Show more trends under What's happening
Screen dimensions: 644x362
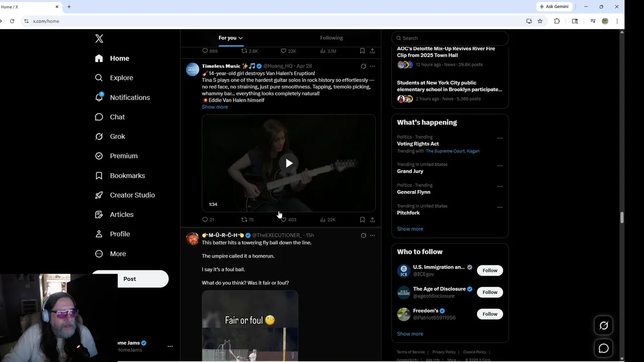click(x=410, y=229)
